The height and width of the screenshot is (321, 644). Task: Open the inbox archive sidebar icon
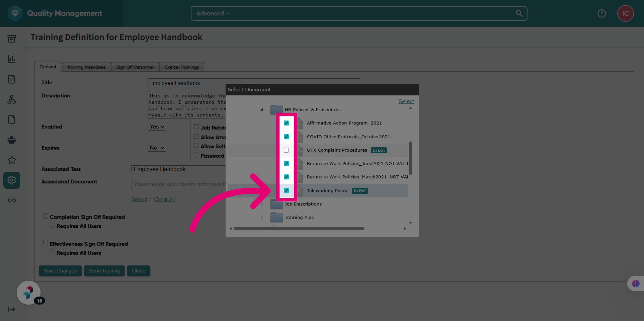tap(12, 39)
